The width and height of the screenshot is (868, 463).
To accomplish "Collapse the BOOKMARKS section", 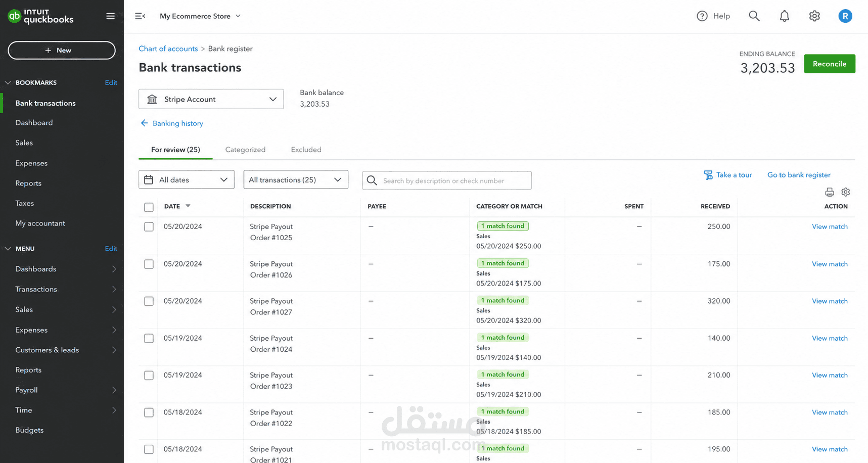I will click(x=8, y=82).
